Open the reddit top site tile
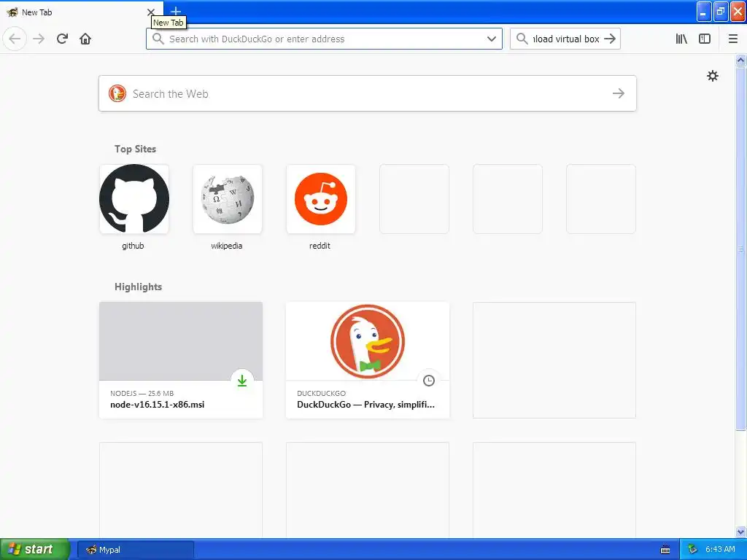747x560 pixels. (x=321, y=199)
